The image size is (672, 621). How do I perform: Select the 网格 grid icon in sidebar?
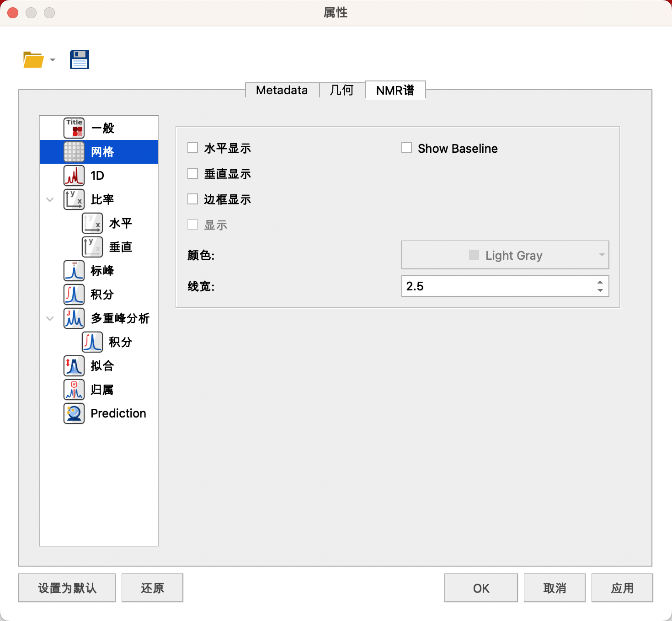click(74, 152)
